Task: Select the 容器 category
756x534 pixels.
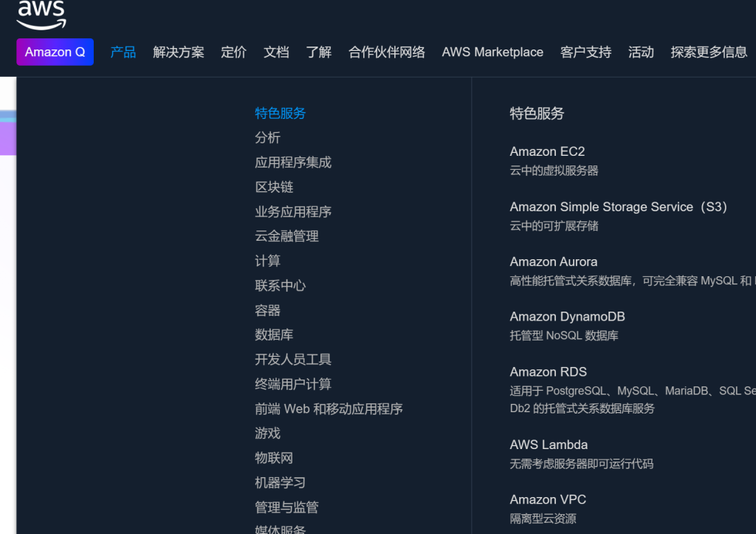Action: coord(267,310)
